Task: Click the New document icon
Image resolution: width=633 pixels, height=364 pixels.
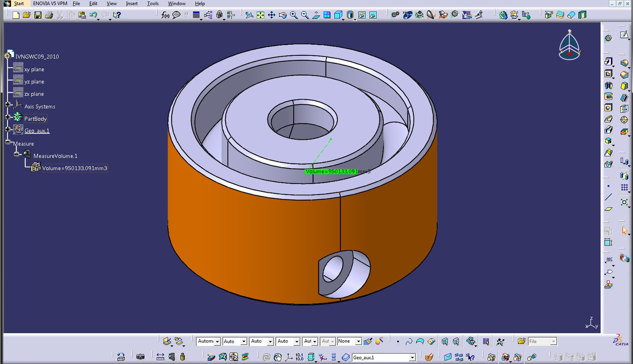Action: (16, 15)
